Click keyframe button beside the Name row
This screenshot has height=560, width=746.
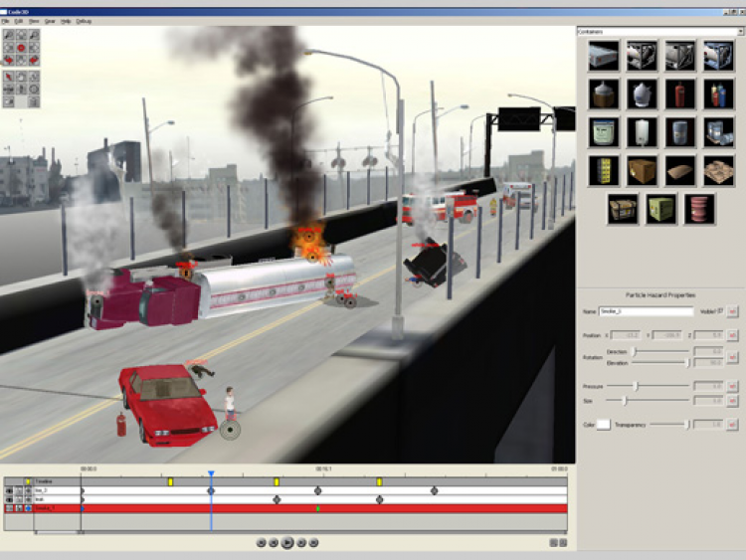click(x=732, y=311)
